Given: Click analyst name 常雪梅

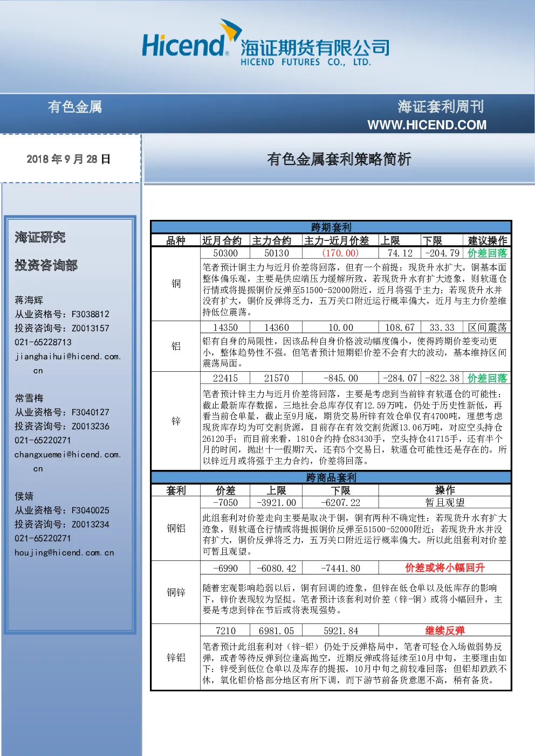Looking at the screenshot, I should [x=29, y=398].
